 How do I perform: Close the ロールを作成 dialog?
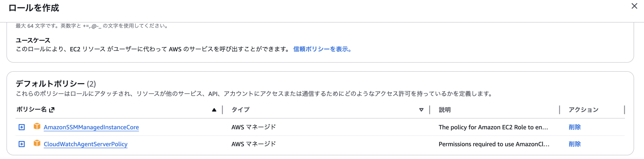(x=634, y=6)
